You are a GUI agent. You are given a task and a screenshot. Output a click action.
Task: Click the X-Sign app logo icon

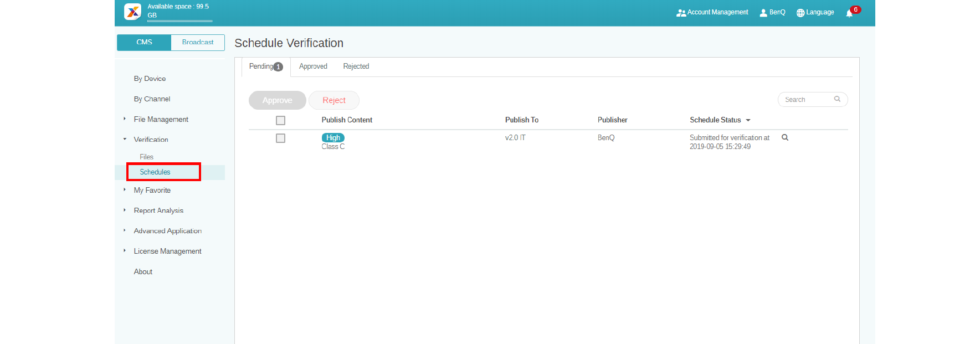(x=132, y=12)
